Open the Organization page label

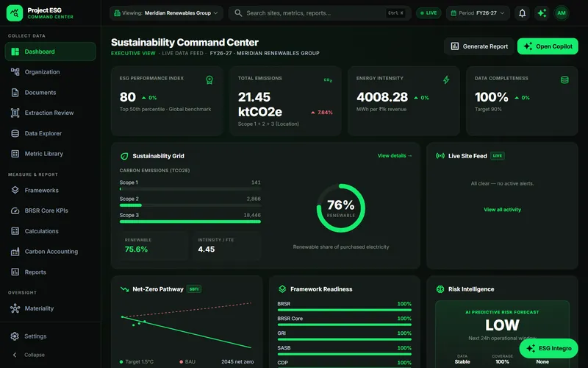[42, 71]
